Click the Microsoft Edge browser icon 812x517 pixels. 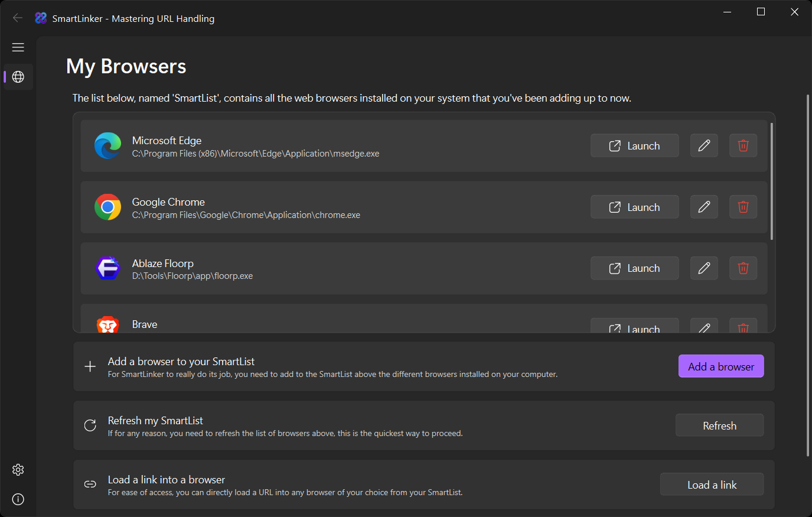[107, 146]
